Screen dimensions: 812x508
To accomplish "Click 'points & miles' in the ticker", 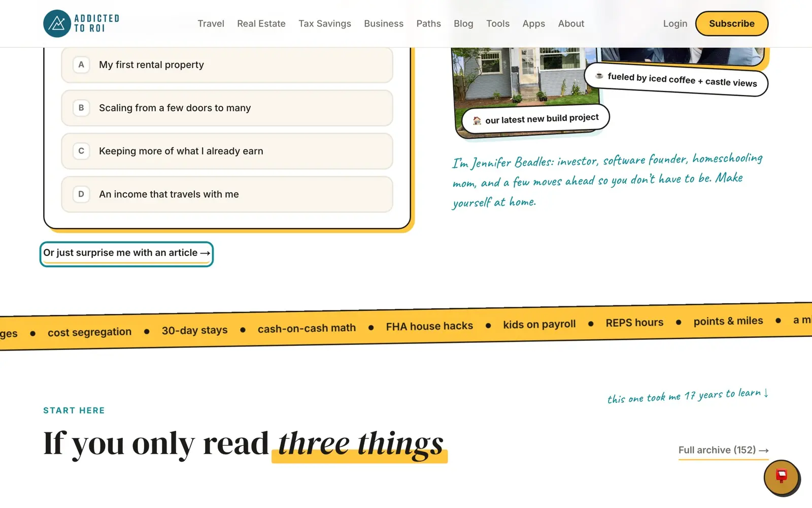I will click(728, 321).
